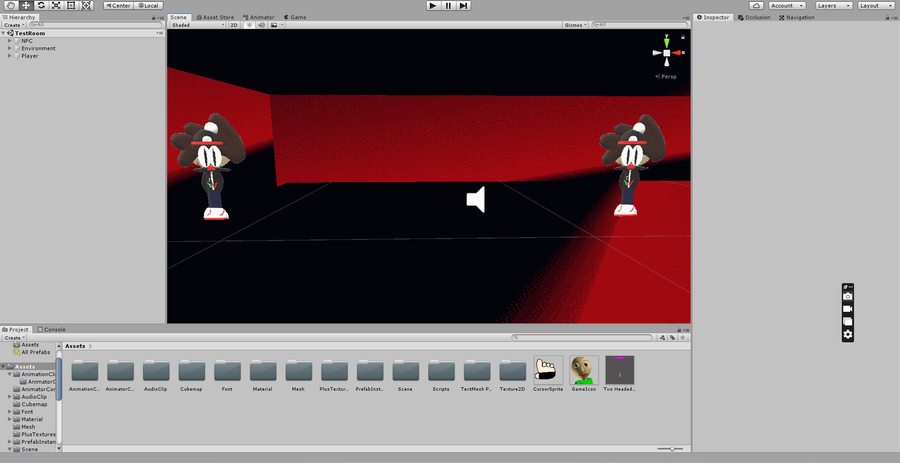Click the Scene view search field

coord(639,25)
